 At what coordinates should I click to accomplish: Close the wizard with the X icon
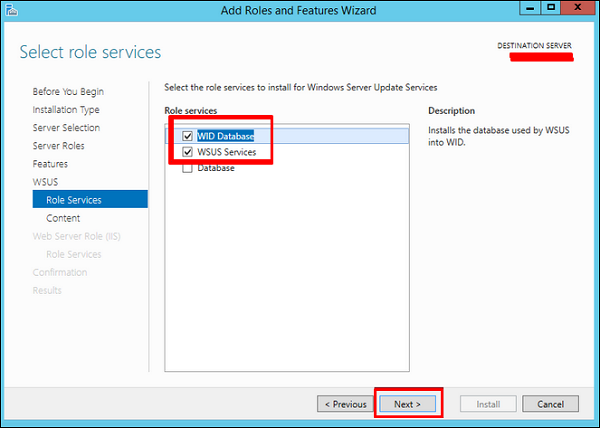(579, 8)
